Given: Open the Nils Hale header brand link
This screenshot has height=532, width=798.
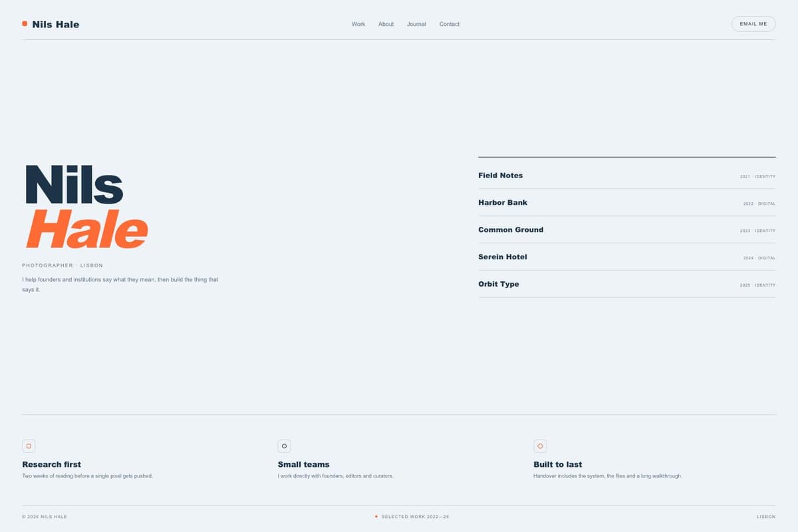Looking at the screenshot, I should 51,25.
